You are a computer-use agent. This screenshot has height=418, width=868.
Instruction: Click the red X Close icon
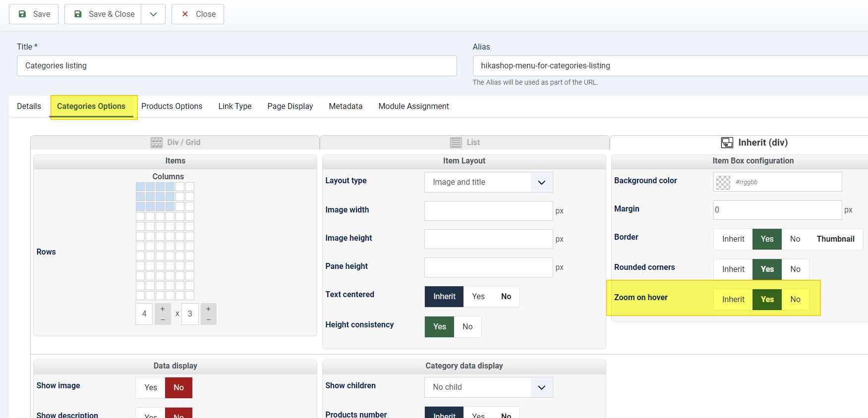tap(185, 14)
